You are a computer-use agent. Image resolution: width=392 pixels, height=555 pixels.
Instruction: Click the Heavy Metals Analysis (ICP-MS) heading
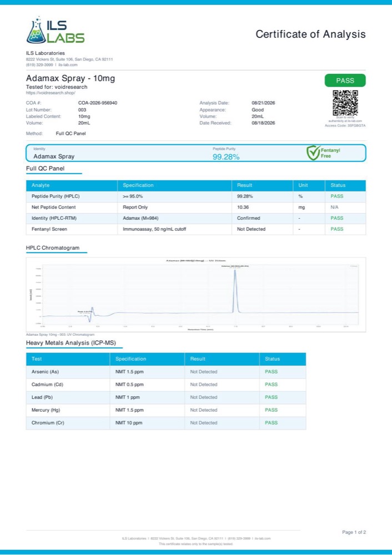pos(71,342)
